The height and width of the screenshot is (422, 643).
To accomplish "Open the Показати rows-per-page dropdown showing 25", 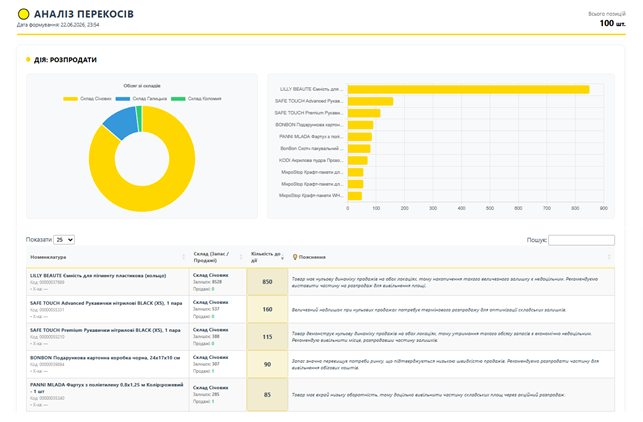I will 64,240.
